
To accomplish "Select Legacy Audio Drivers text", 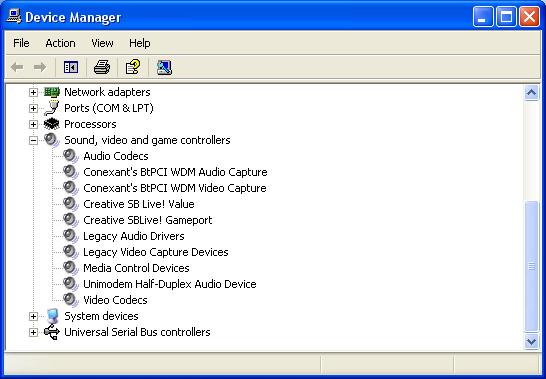I will (x=134, y=236).
